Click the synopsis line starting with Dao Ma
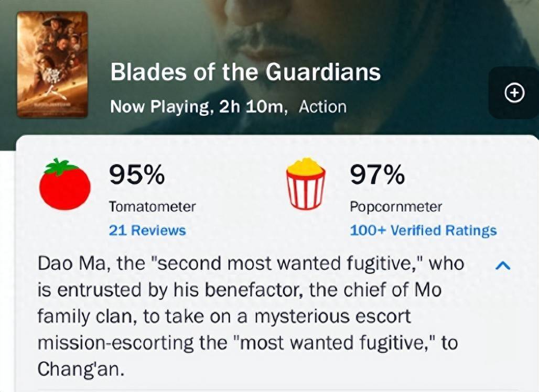This screenshot has width=539, height=392. (x=251, y=264)
